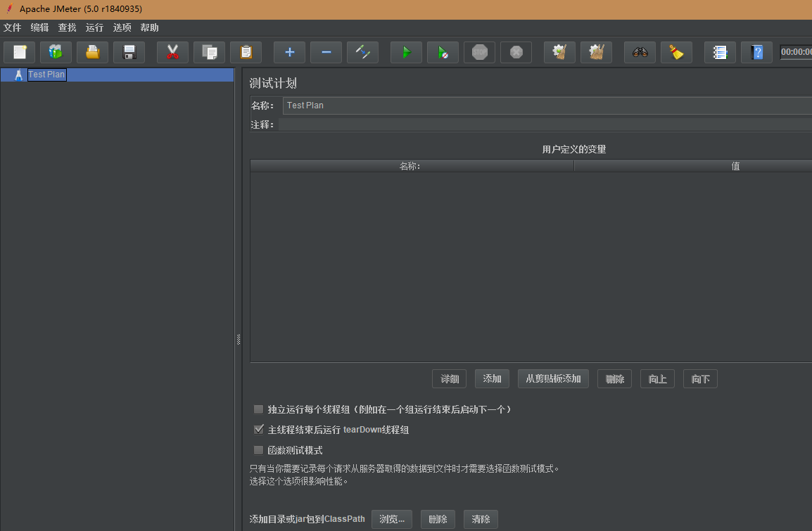Start the test with green play icon
The image size is (812, 531).
[406, 52]
